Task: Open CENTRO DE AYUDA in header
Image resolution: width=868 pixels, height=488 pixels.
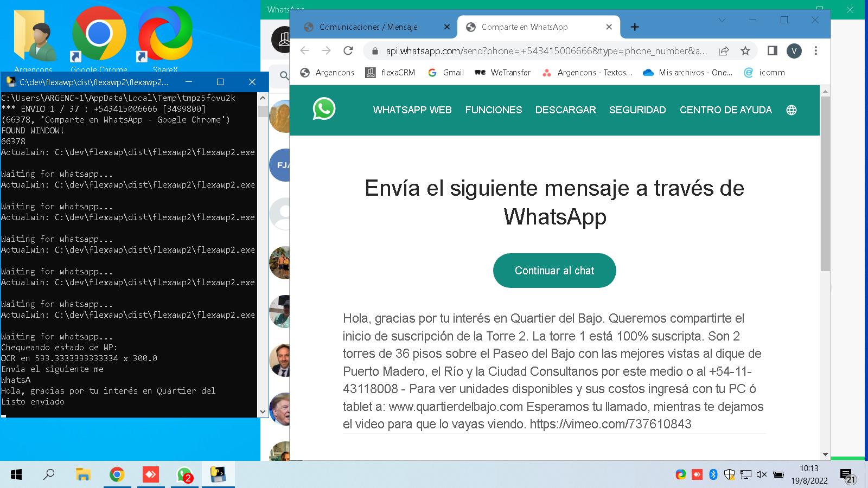Action: pyautogui.click(x=726, y=110)
